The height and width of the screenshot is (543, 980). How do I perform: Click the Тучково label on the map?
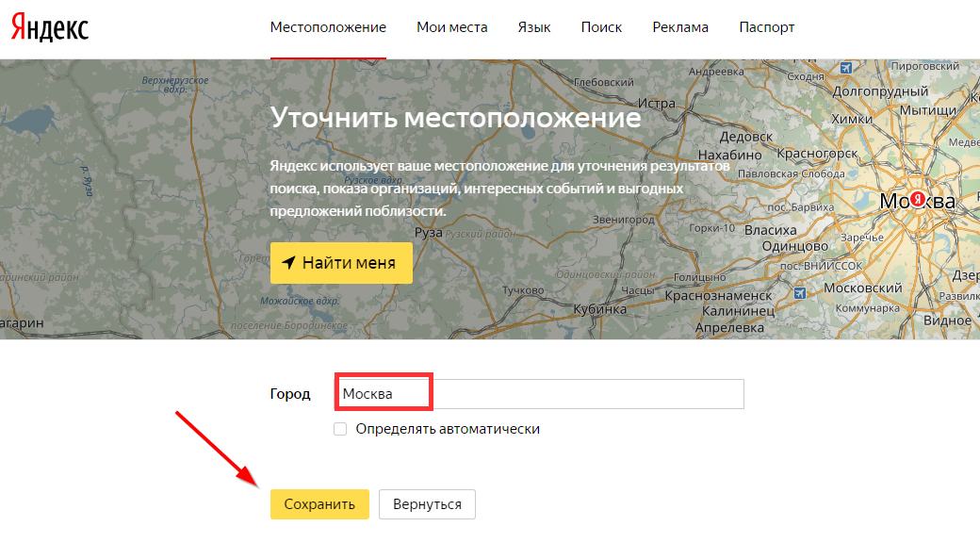pos(523,290)
